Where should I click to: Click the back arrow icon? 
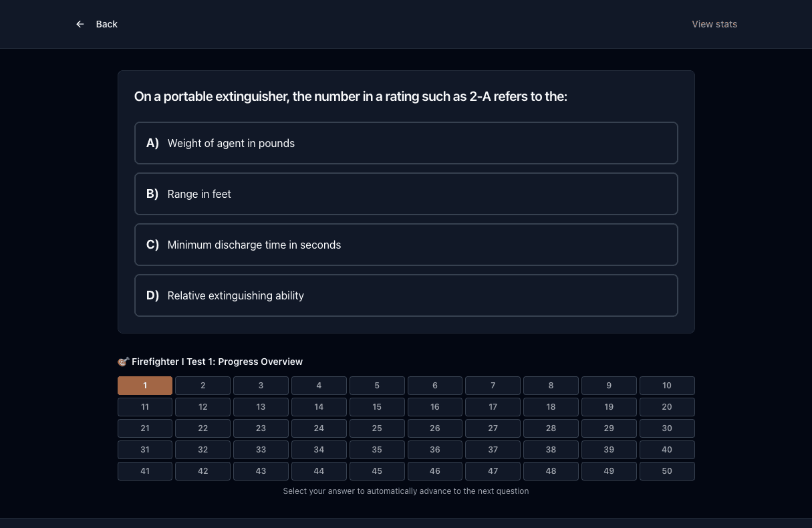tap(80, 24)
